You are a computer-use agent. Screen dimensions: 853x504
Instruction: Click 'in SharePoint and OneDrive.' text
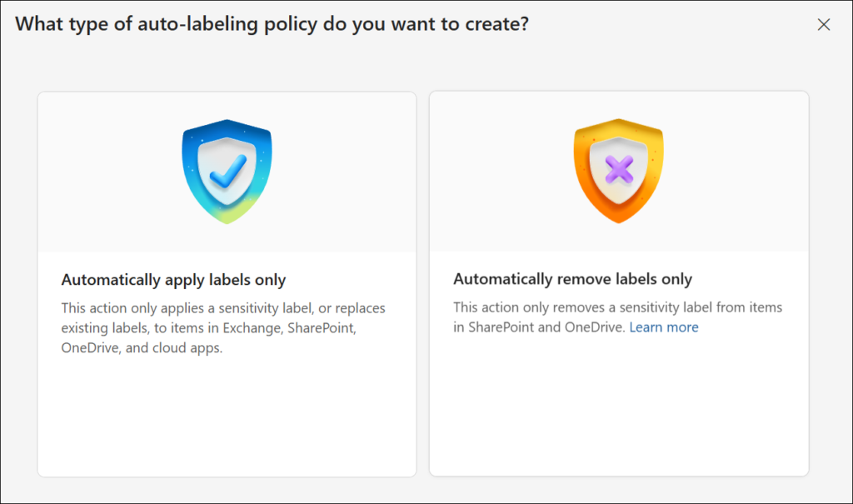coord(539,327)
